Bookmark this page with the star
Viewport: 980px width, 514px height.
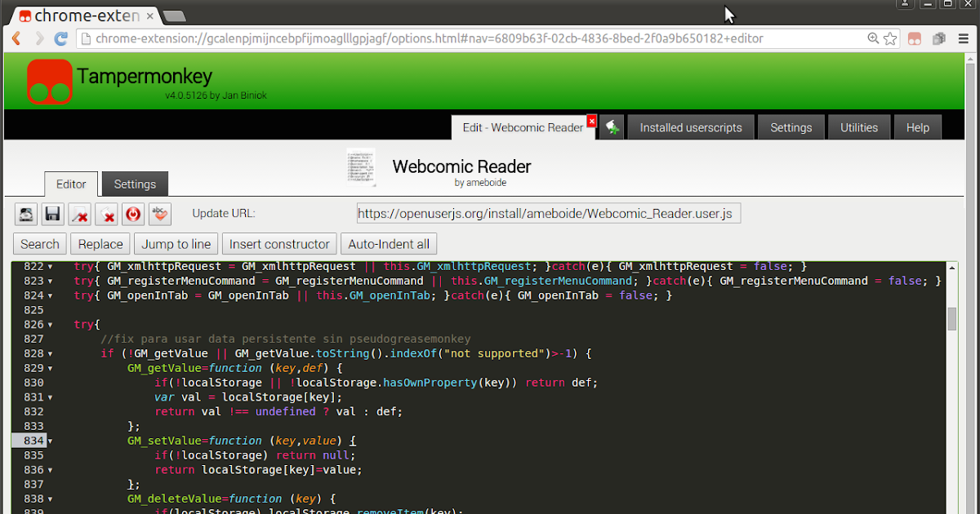(x=890, y=38)
